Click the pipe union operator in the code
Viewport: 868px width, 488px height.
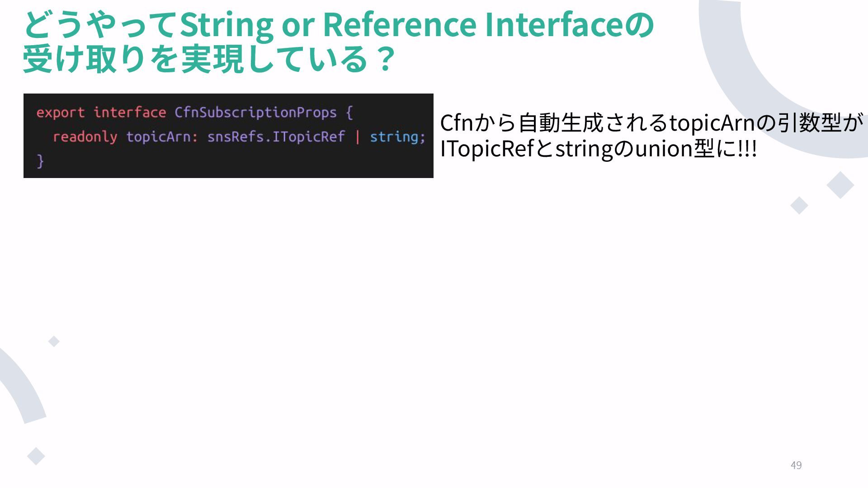pyautogui.click(x=357, y=136)
